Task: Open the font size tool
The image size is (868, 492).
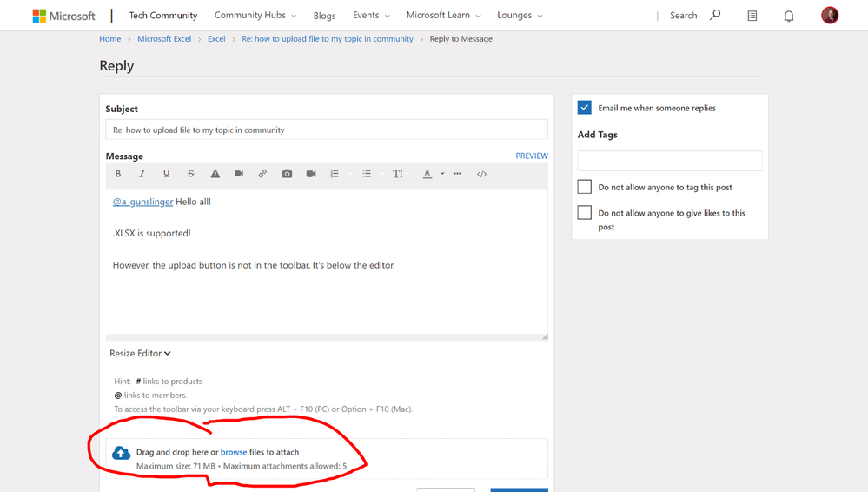Action: [397, 174]
